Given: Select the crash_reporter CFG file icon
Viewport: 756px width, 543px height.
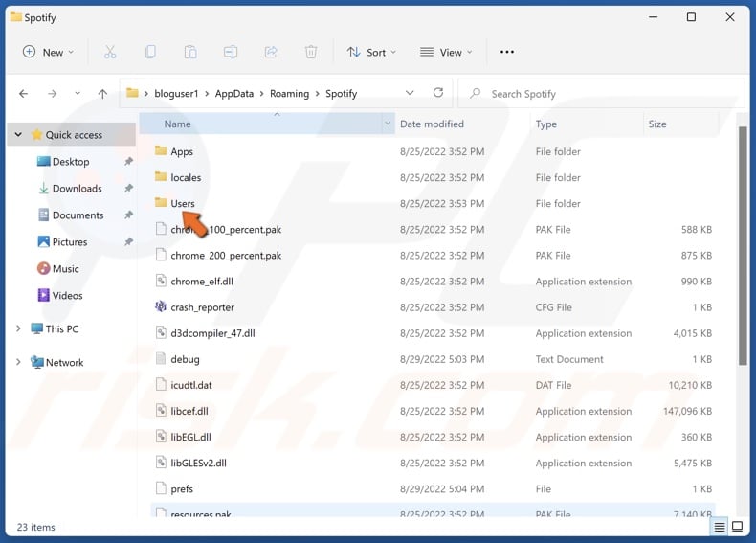Looking at the screenshot, I should coord(161,306).
